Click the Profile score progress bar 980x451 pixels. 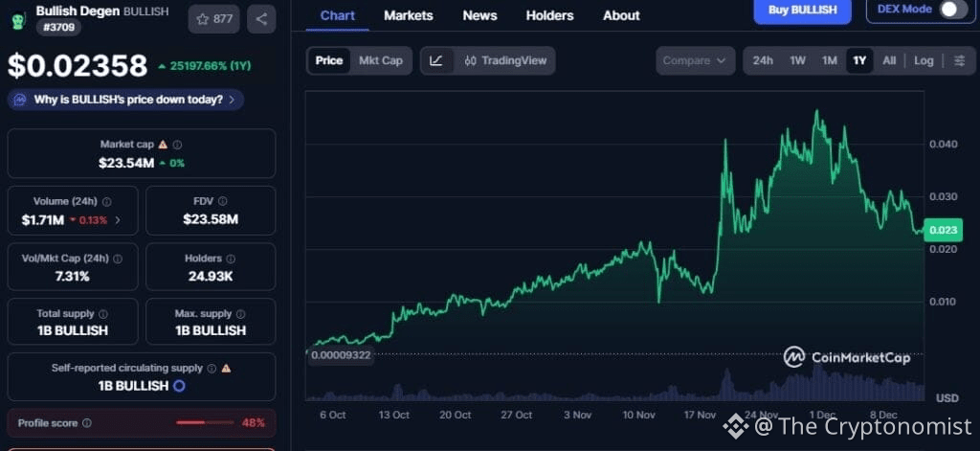[x=205, y=423]
